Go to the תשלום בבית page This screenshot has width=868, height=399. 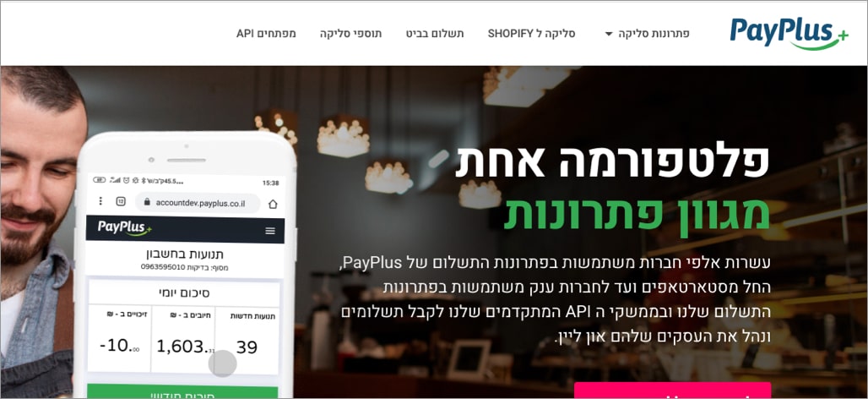pos(435,34)
